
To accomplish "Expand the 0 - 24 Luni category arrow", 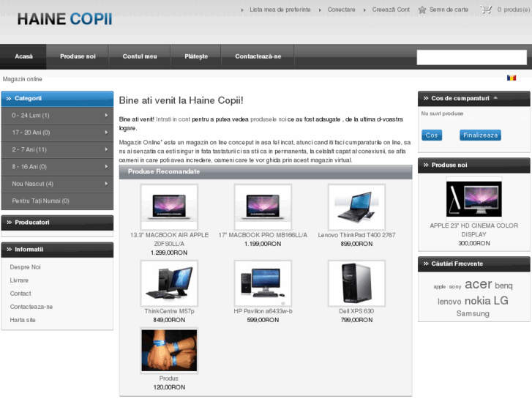I will coord(106,116).
